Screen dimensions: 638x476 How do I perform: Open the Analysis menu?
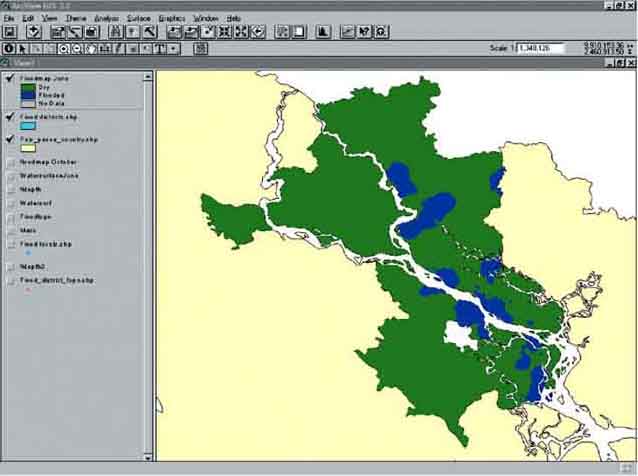click(x=105, y=18)
